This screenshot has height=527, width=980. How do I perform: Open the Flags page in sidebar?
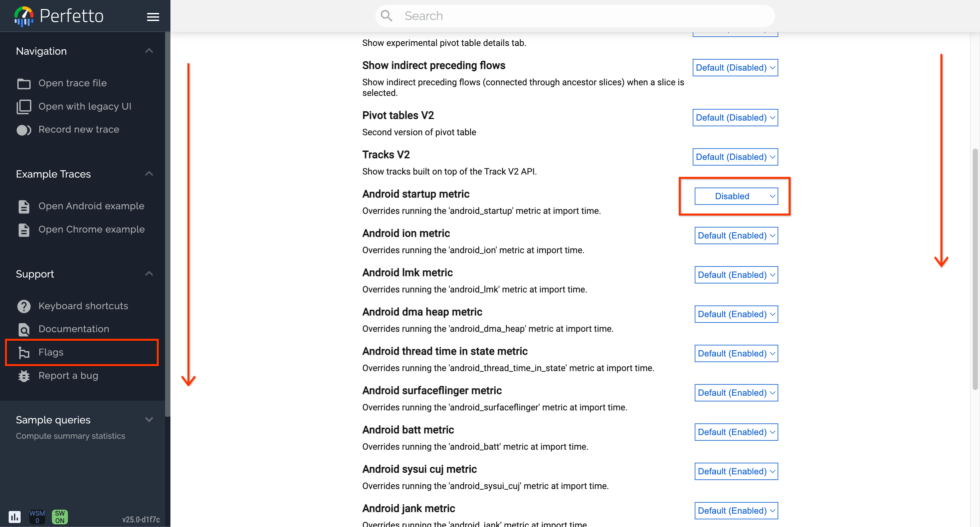(x=51, y=352)
